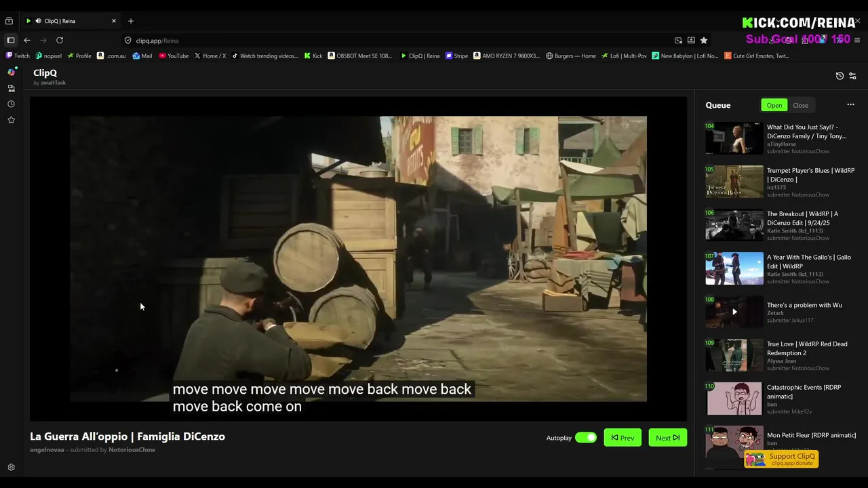Open the Kick bookmark
The width and height of the screenshot is (868, 488).
(x=314, y=56)
